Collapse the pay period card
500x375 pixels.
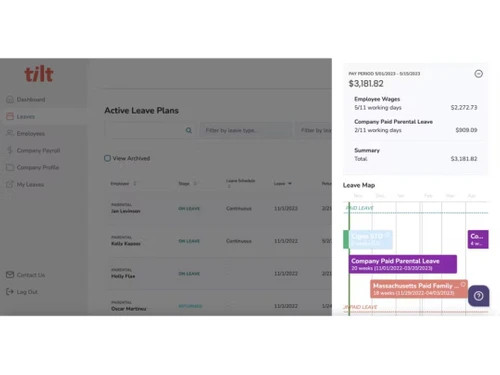[478, 74]
